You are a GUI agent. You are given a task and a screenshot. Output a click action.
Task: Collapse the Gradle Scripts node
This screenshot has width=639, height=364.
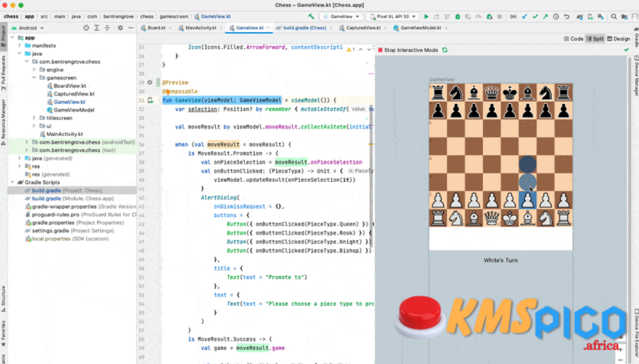coord(12,182)
